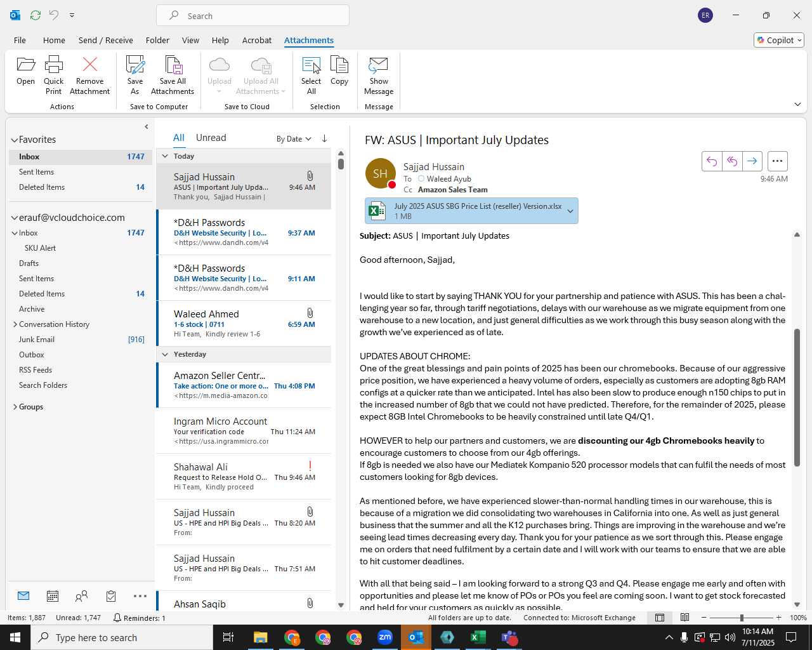Viewport: 812px width, 650px height.
Task: Zoom out with the minus button
Action: coord(704,618)
